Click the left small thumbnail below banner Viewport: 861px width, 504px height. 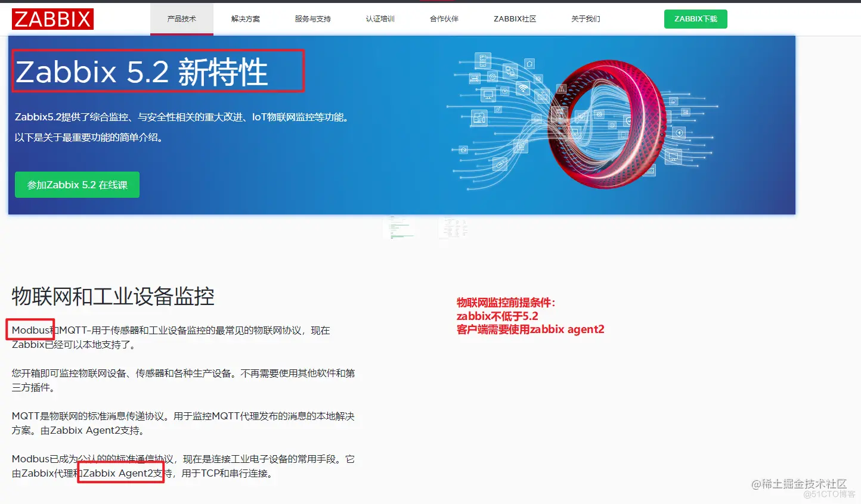[400, 228]
